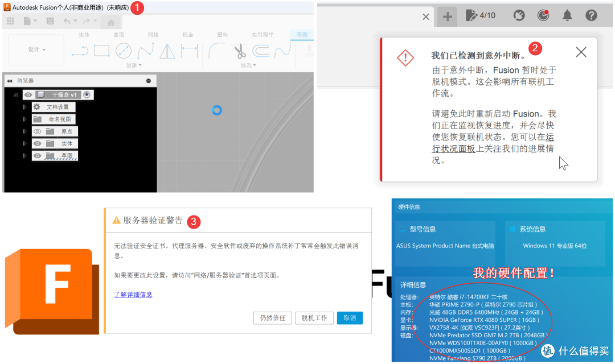Click the 脱机工作 button

tap(314, 318)
